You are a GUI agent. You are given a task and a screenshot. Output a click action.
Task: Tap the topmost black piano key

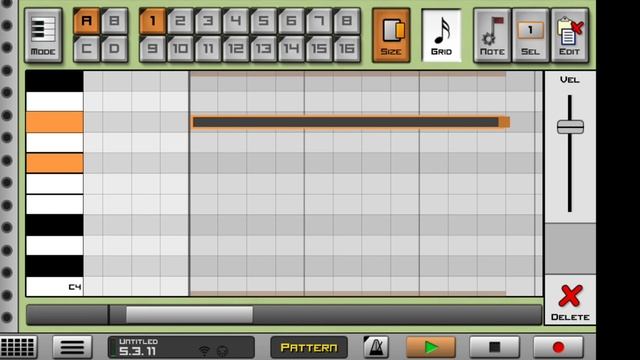[55, 81]
